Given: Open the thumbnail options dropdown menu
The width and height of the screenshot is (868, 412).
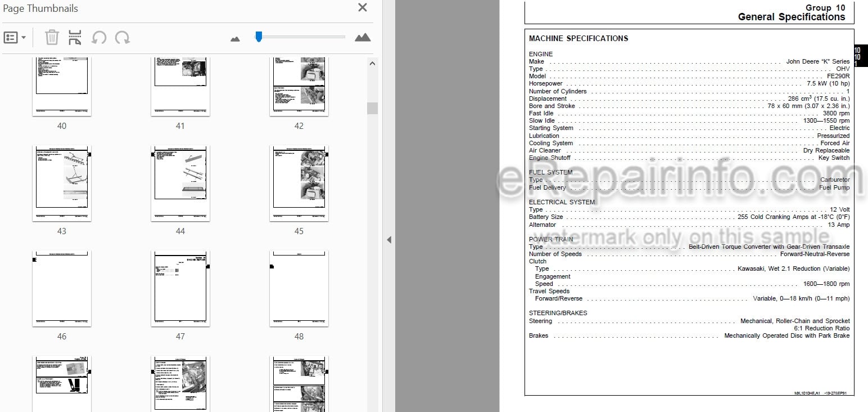Looking at the screenshot, I should (x=15, y=38).
